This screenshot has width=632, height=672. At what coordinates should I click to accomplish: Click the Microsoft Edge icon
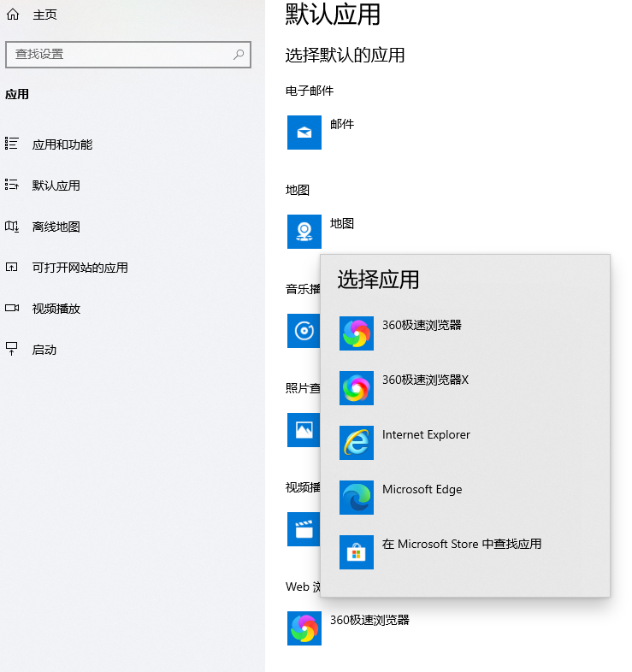tap(357, 498)
